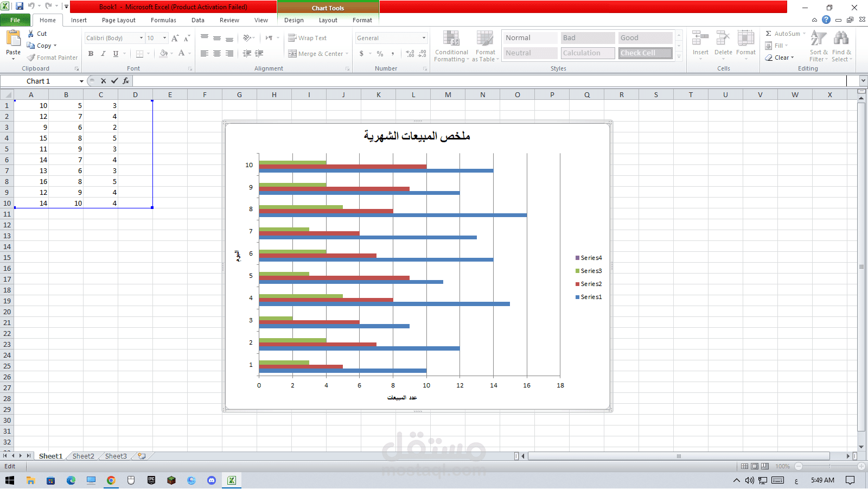868x489 pixels.
Task: Open the Format as Table dropdown
Action: pos(486,46)
